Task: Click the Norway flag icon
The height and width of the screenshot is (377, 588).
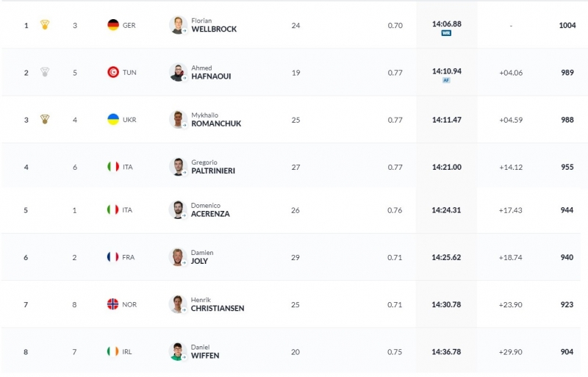Action: (x=112, y=304)
